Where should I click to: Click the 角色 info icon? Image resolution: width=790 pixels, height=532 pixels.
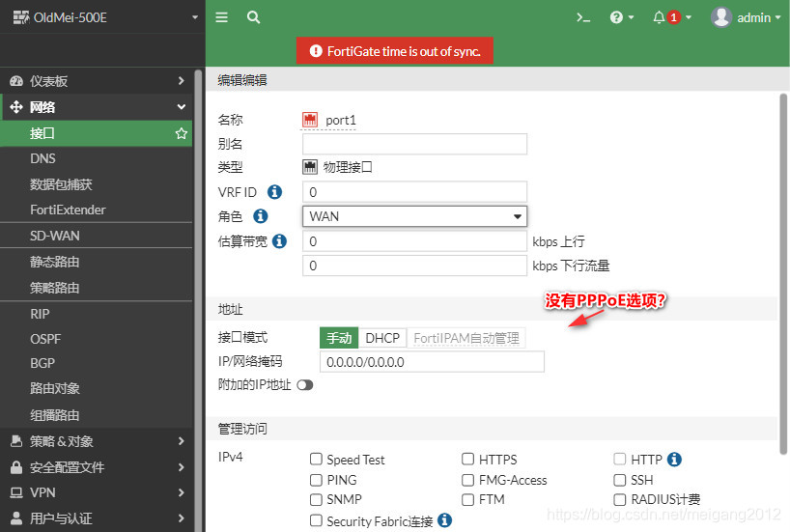260,216
